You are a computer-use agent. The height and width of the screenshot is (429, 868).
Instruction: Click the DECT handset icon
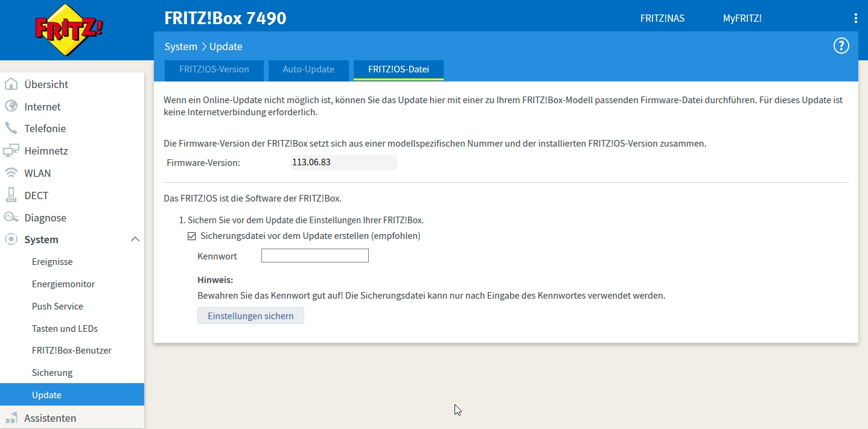11,195
